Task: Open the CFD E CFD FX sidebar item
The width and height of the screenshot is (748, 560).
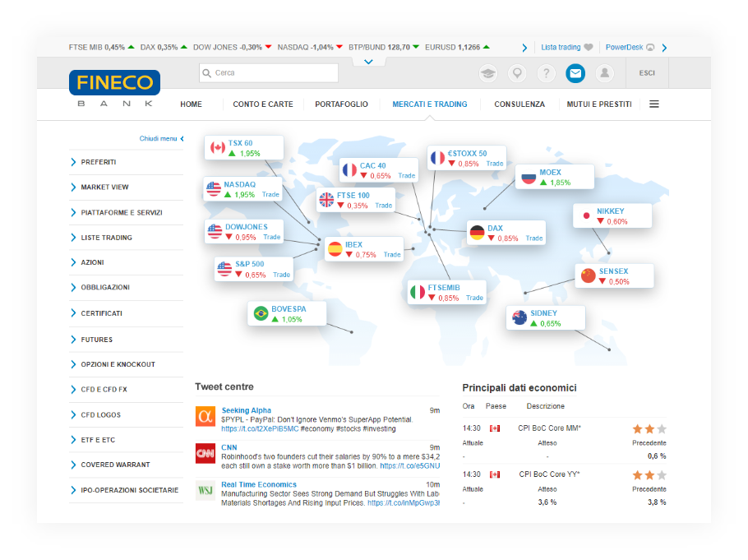Action: (x=126, y=390)
